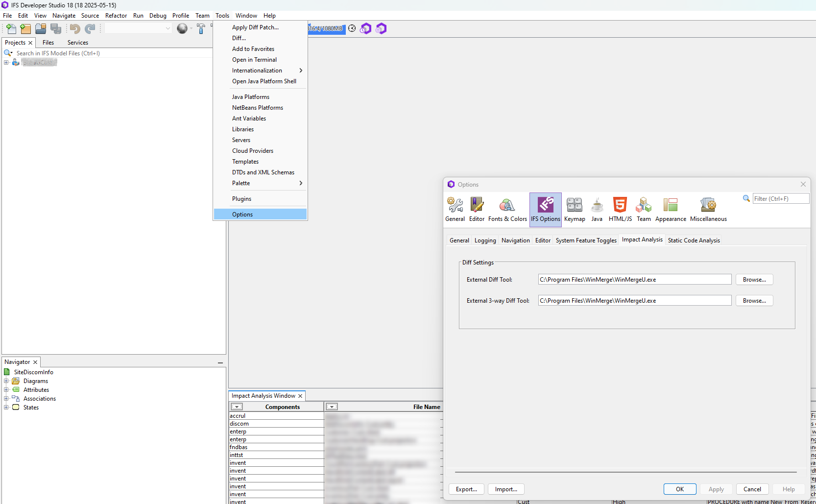
Task: Select the Miscellaneous options category
Action: click(708, 210)
